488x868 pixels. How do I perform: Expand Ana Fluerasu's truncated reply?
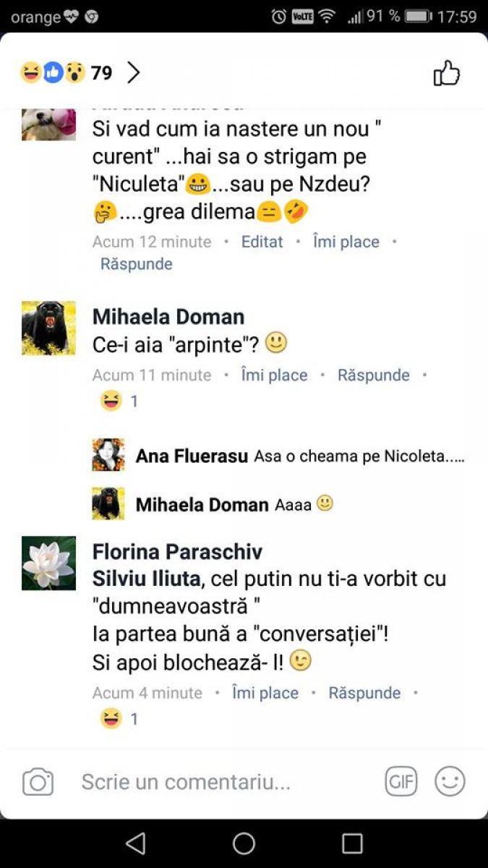pyautogui.click(x=359, y=456)
